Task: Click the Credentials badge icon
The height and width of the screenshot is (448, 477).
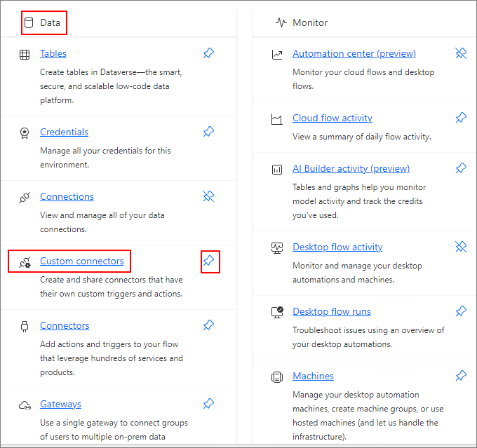Action: click(x=25, y=133)
